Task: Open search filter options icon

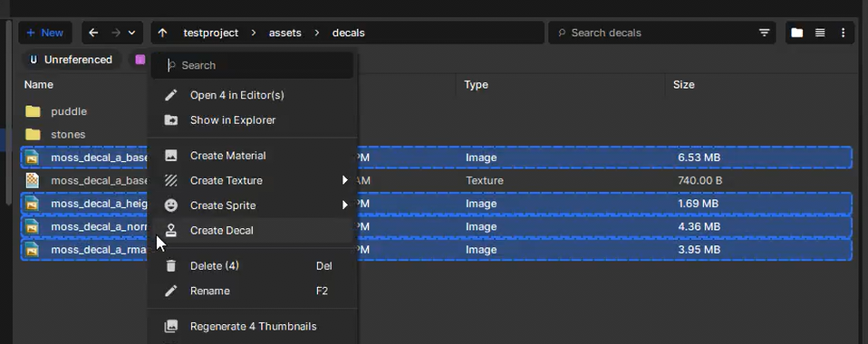Action: (x=765, y=33)
